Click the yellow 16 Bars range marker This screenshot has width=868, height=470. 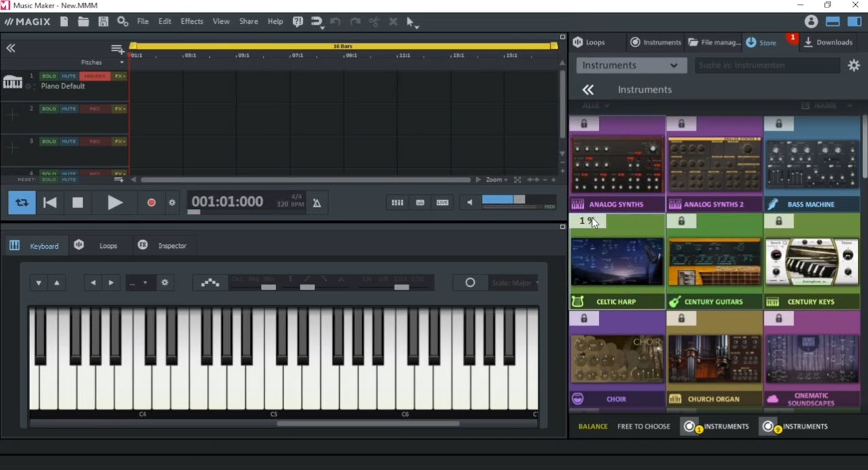[344, 46]
